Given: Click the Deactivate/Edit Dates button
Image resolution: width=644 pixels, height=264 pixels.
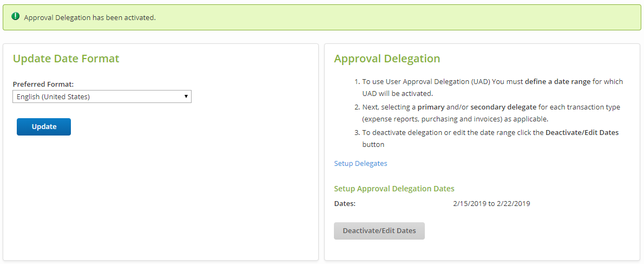Looking at the screenshot, I should click(x=379, y=230).
